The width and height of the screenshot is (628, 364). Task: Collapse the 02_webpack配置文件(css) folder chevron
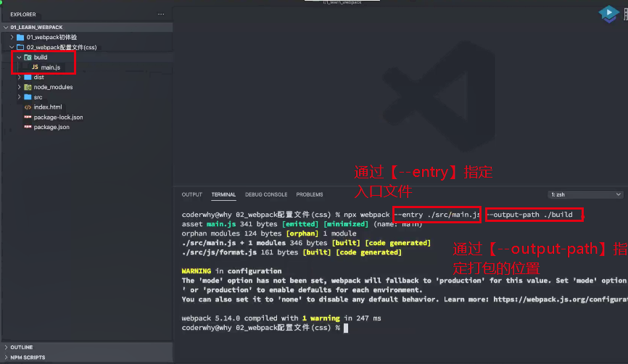click(12, 47)
